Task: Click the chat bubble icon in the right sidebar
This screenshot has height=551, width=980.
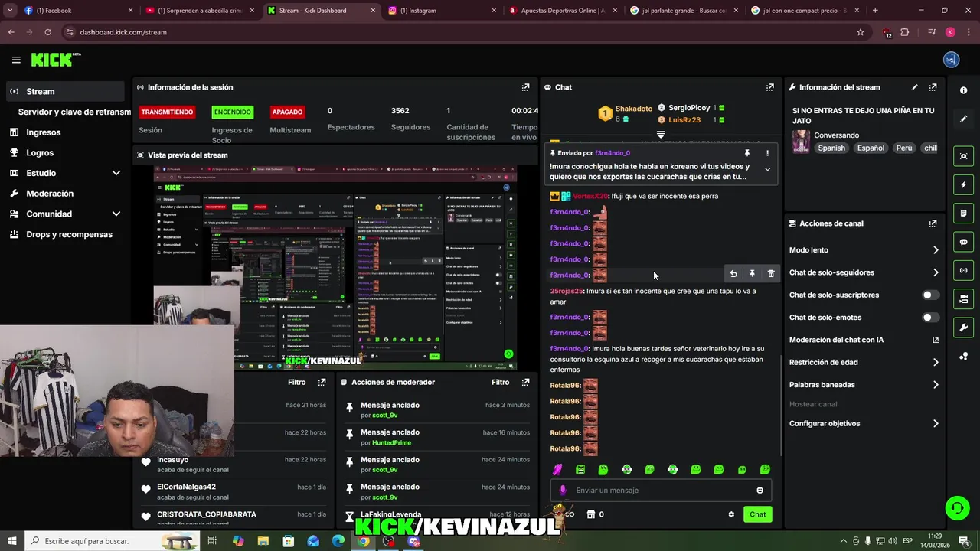Action: (963, 242)
